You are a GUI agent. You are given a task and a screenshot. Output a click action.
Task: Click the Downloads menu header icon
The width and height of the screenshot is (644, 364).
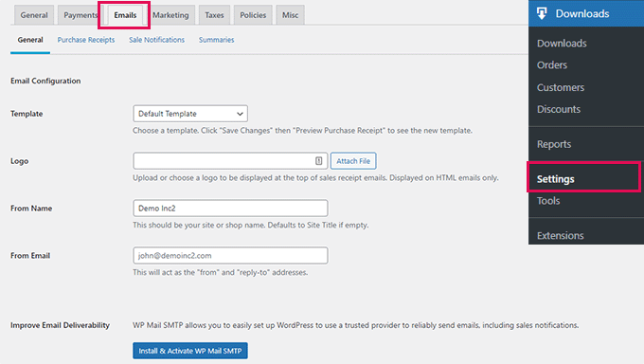(x=542, y=13)
